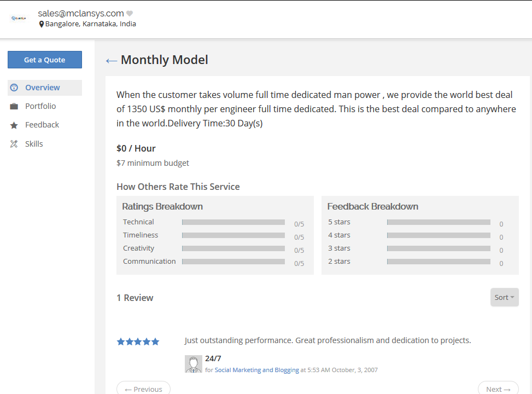Click the Skills tools icon
The image size is (532, 394).
[x=14, y=144]
